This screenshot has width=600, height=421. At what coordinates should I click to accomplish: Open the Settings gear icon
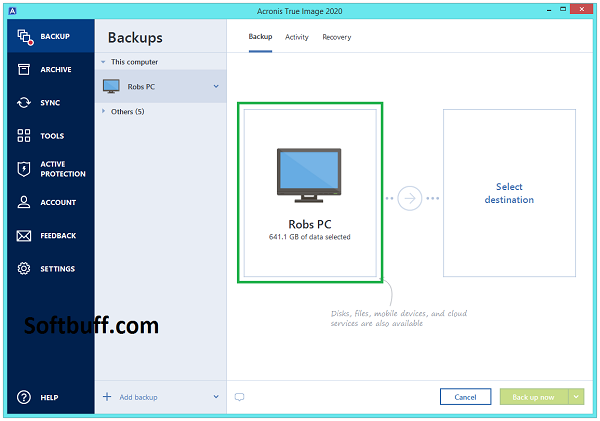coord(24,269)
